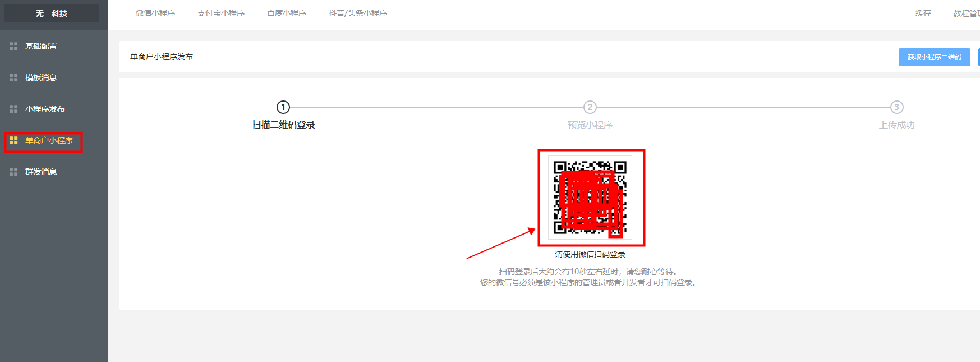Switch to 百度小程序 tab
This screenshot has height=362, width=980.
coord(287,13)
